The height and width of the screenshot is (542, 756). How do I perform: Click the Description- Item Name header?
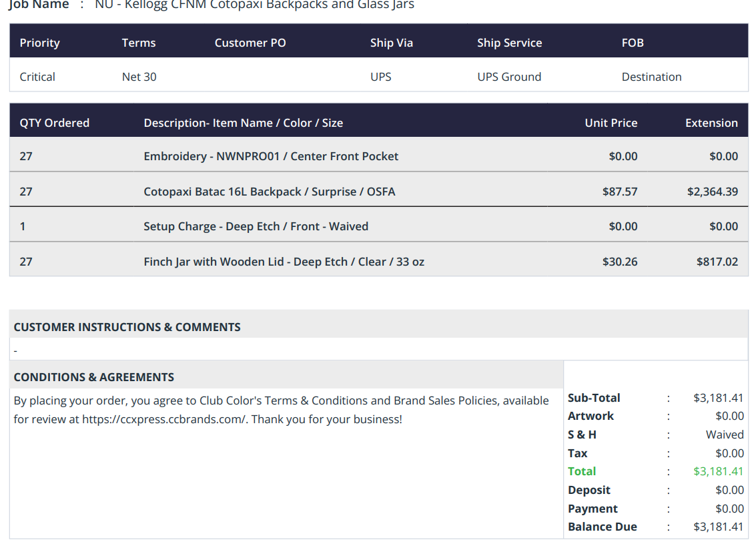(243, 123)
